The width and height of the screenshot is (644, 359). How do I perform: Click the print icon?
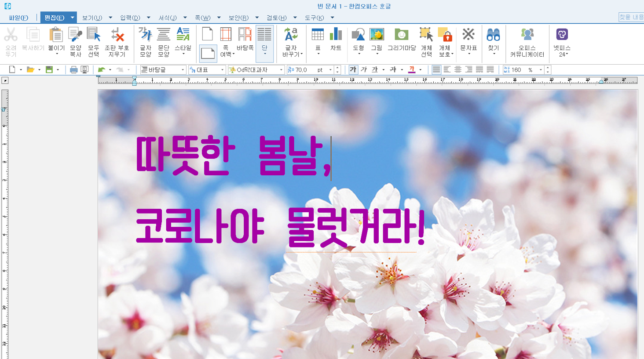(73, 69)
